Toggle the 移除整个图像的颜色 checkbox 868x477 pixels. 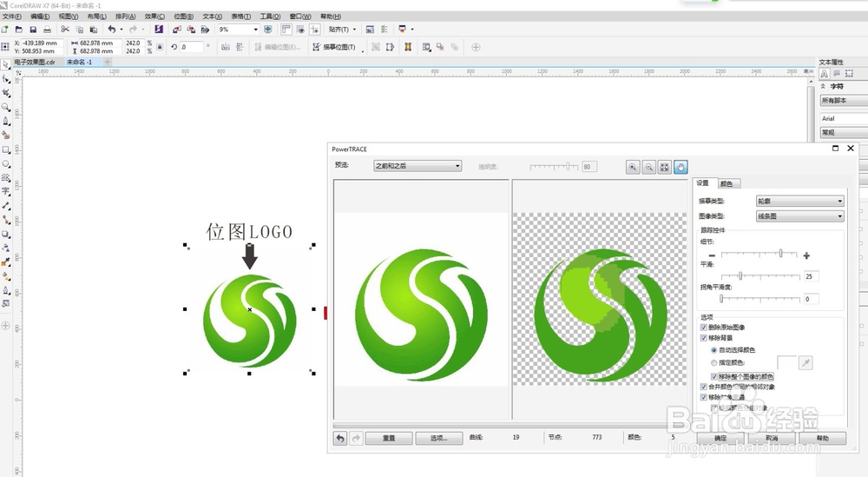714,377
